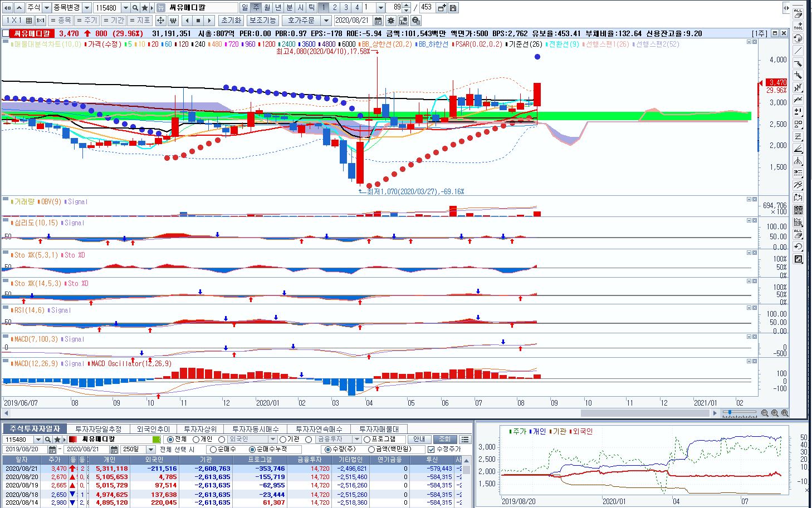Select the 금액(백만원) radio button
Screen dimensions: 812x508
pos(371,449)
